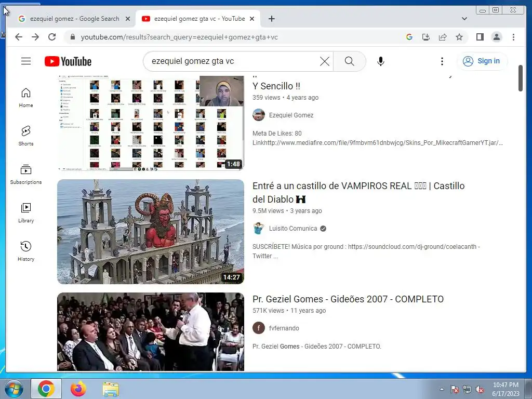Go forward with browser forward arrow

[x=35, y=37]
